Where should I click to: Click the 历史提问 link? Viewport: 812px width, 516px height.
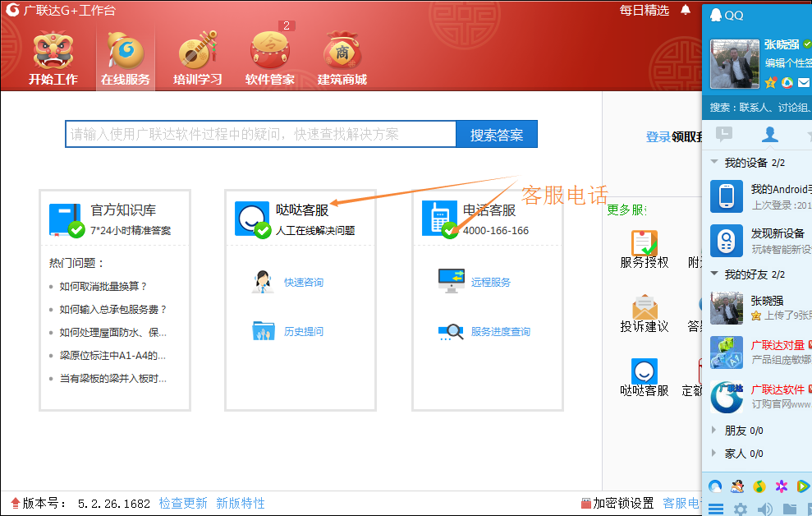coord(304,332)
